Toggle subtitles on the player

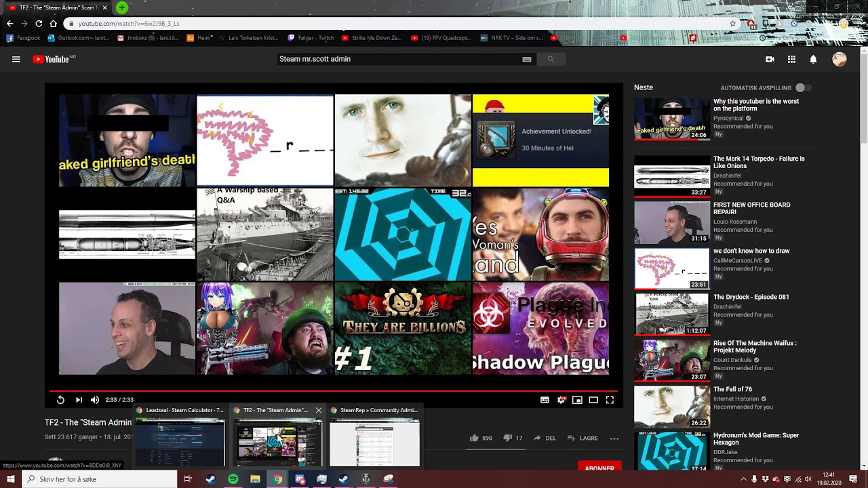click(545, 400)
